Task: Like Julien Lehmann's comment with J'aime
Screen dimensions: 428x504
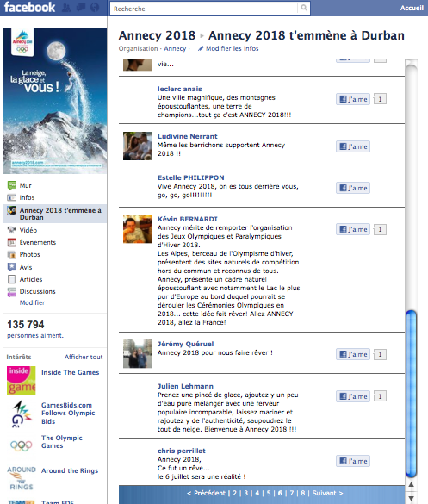Action: (x=353, y=396)
